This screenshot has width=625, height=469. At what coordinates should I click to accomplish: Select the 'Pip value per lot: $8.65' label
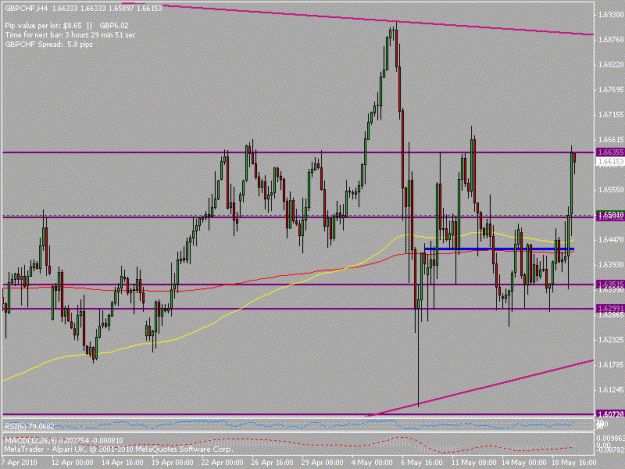[x=43, y=26]
